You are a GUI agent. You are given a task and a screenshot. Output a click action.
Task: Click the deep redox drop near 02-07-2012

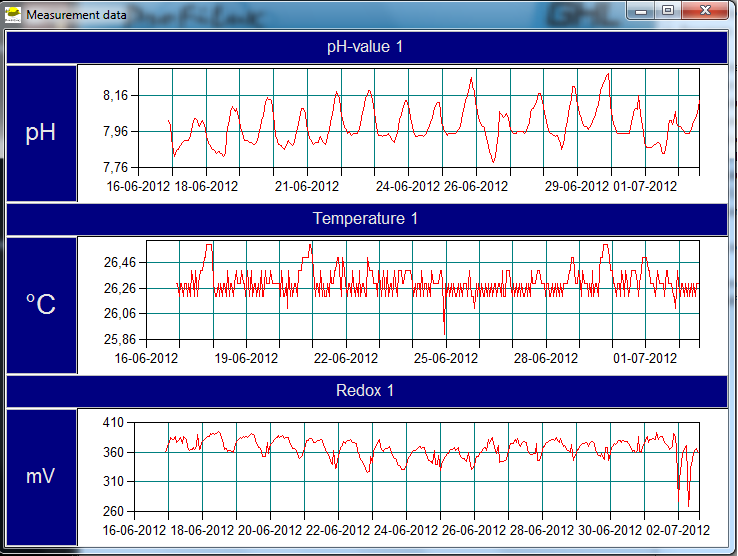[688, 503]
